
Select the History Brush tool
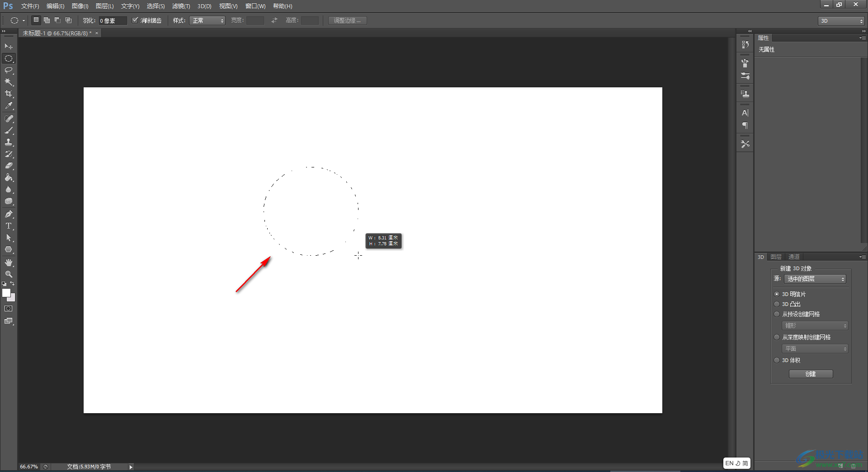coord(9,154)
